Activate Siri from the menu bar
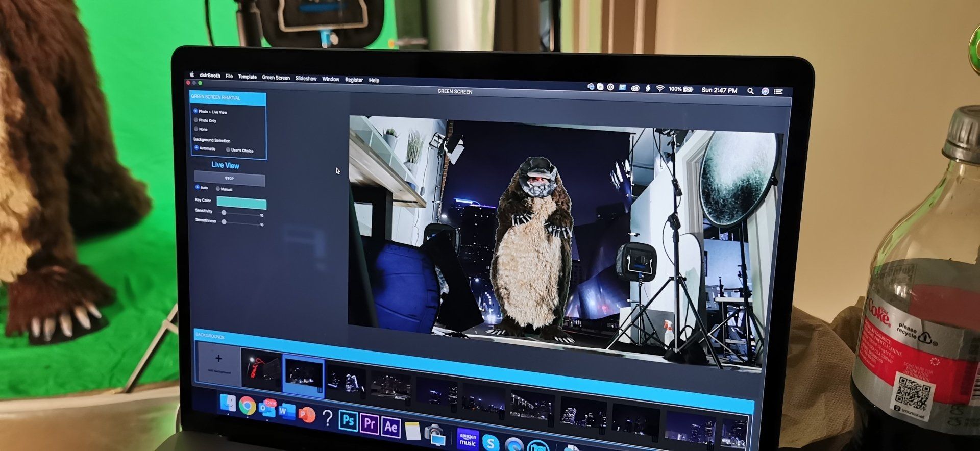 pos(765,91)
